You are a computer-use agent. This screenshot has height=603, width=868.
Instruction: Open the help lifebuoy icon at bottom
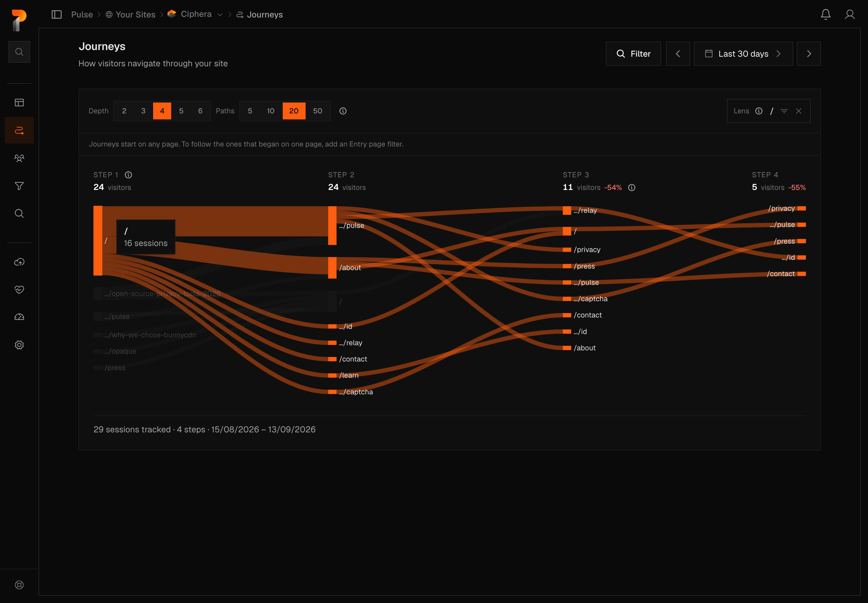(19, 585)
